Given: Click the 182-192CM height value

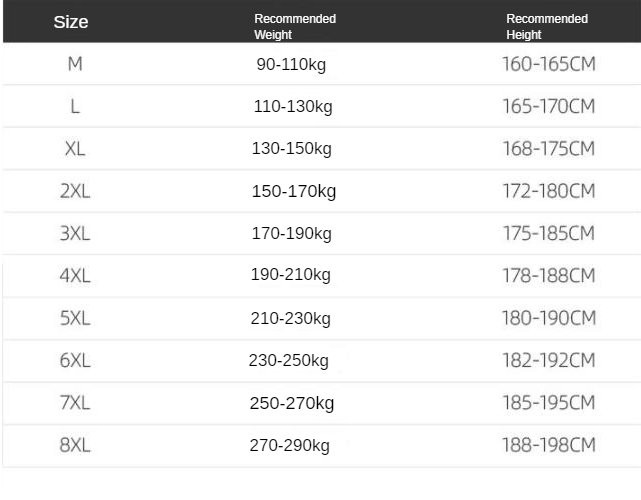Looking at the screenshot, I should tap(549, 361).
